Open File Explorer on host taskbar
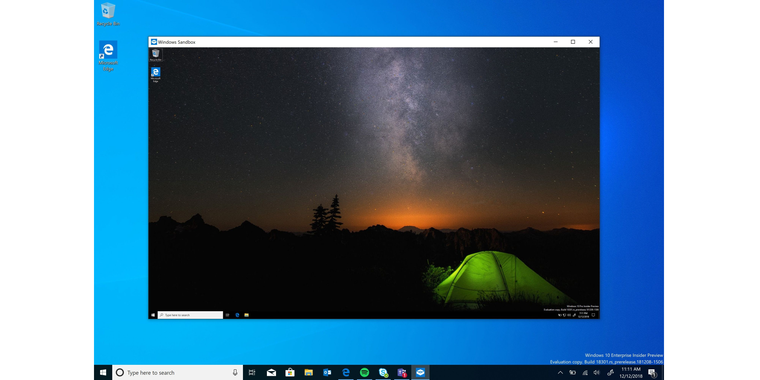Viewport: 760px width, 380px height. tap(308, 372)
